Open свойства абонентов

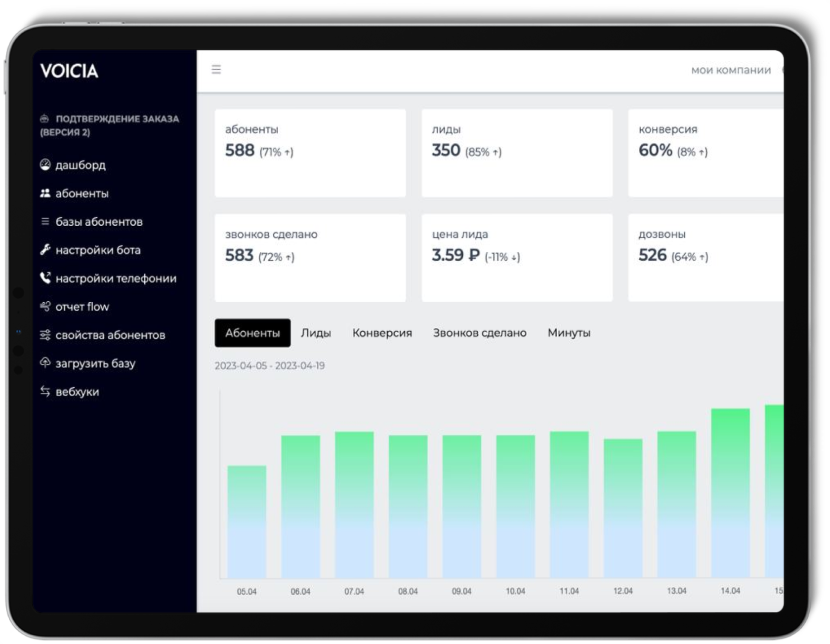110,335
